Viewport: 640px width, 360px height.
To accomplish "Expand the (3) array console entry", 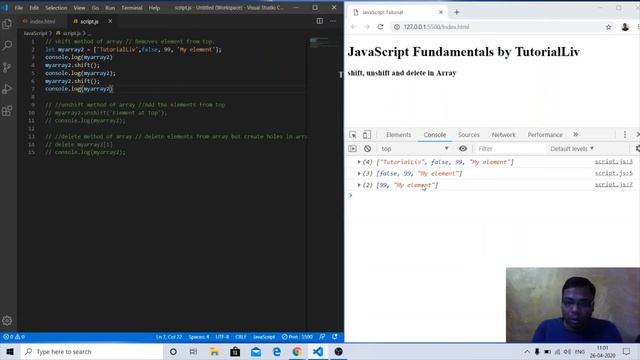I will coord(359,173).
